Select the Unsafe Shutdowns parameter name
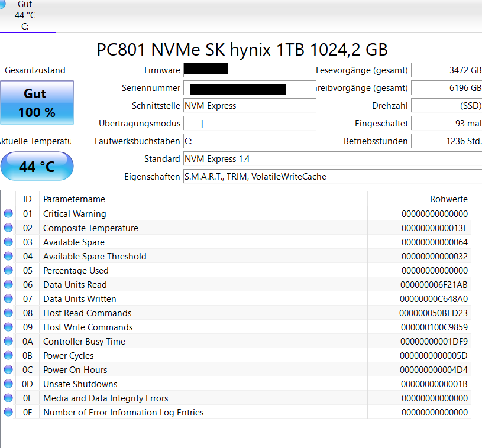This screenshot has height=448, width=482. click(80, 384)
